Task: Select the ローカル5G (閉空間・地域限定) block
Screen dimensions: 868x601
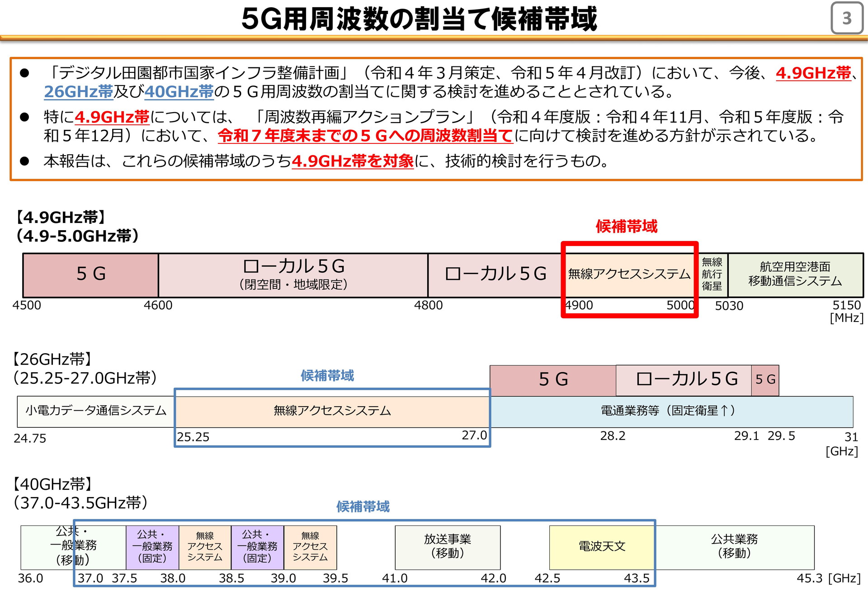Action: 293,274
